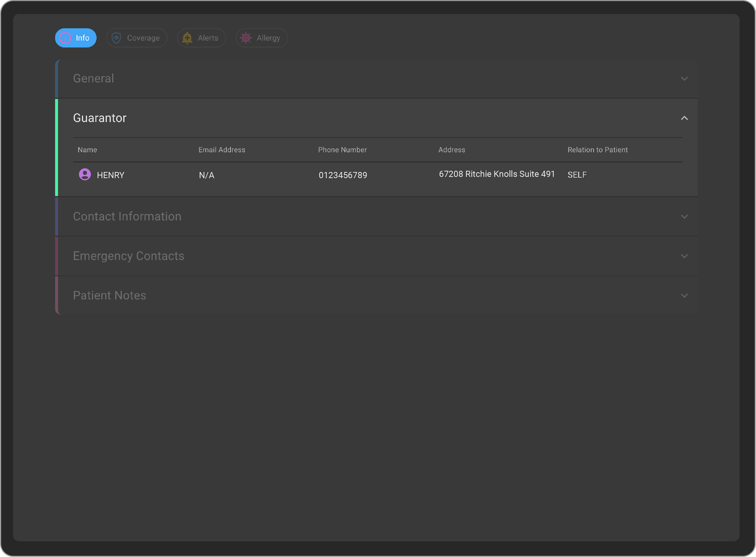Screen dimensions: 756x557
Task: Switch to the Coverage tab
Action: 137,38
